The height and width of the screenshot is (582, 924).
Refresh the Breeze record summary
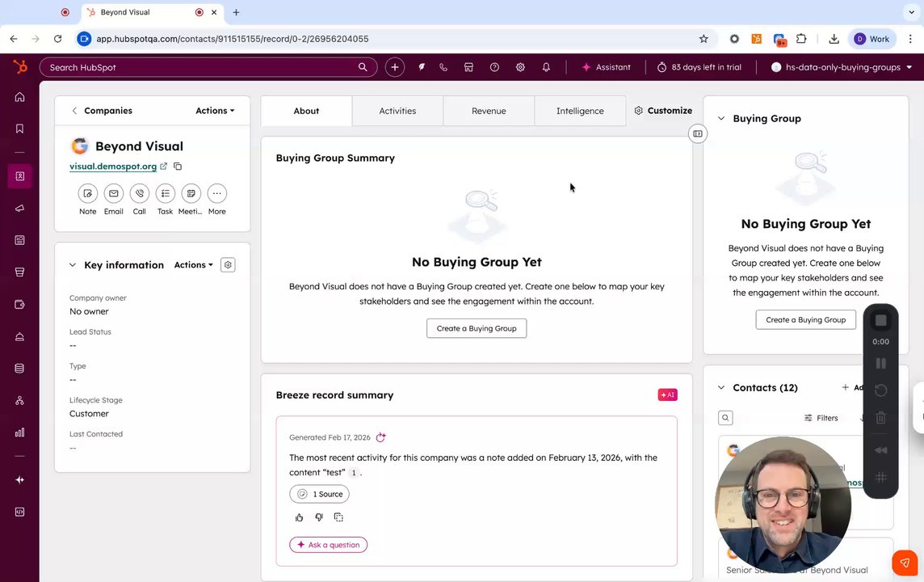click(x=380, y=437)
